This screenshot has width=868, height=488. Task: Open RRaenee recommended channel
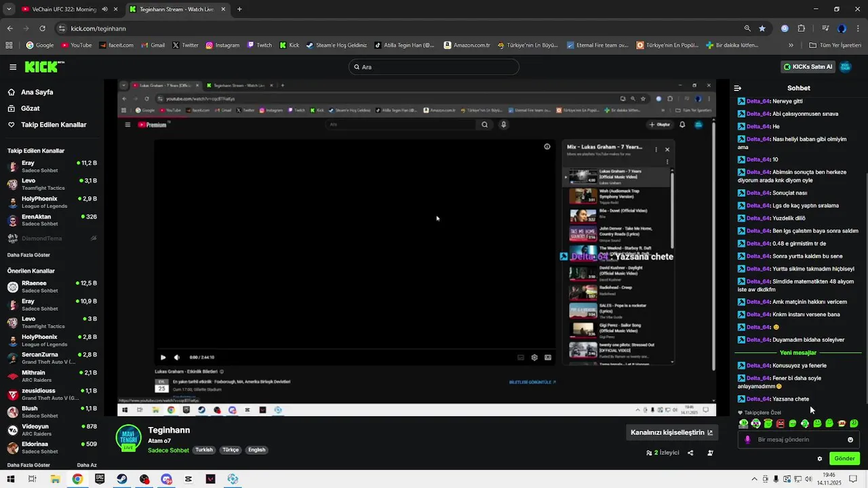[52, 287]
